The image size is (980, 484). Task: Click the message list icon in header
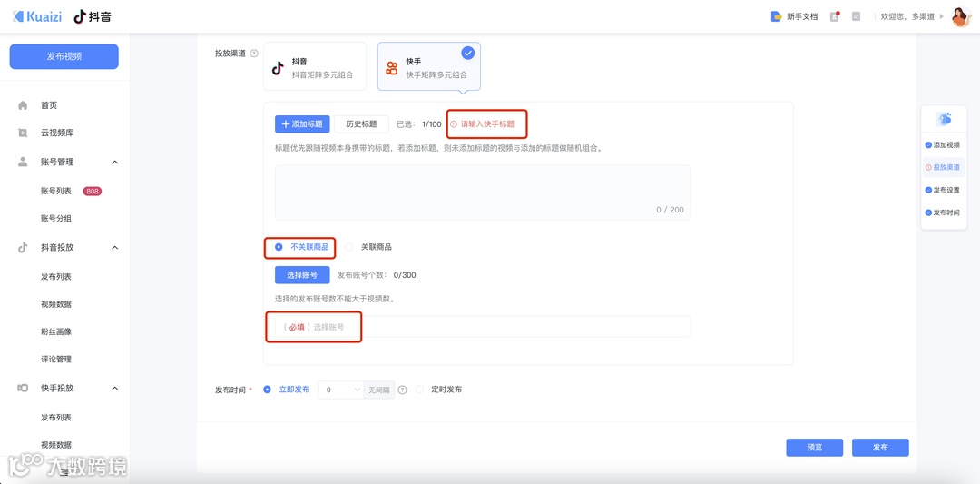pos(856,17)
